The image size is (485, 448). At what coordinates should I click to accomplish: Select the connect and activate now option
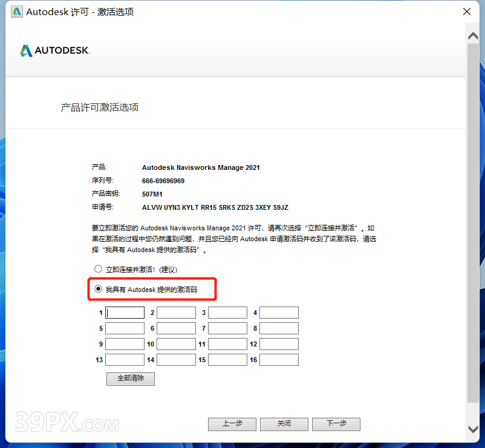coord(99,269)
